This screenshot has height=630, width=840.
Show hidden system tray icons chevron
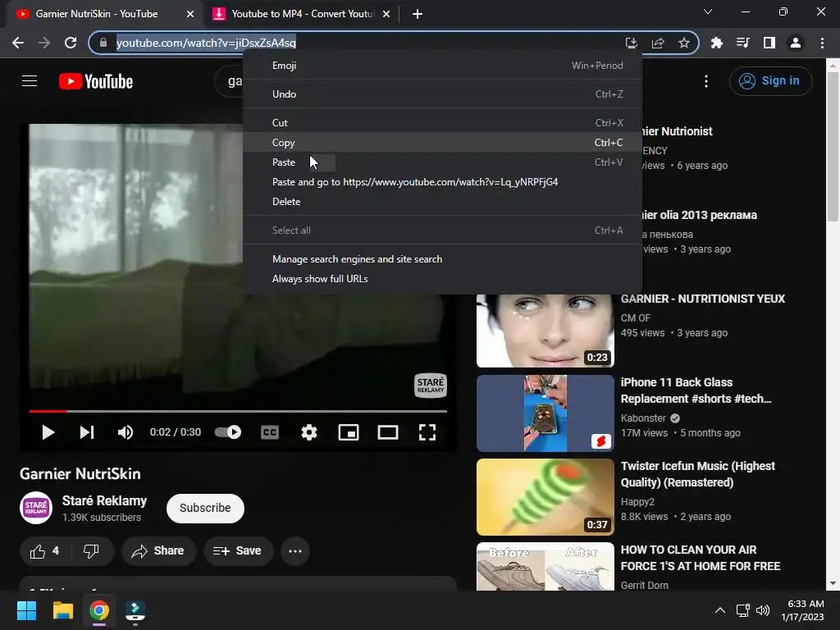pyautogui.click(x=720, y=610)
